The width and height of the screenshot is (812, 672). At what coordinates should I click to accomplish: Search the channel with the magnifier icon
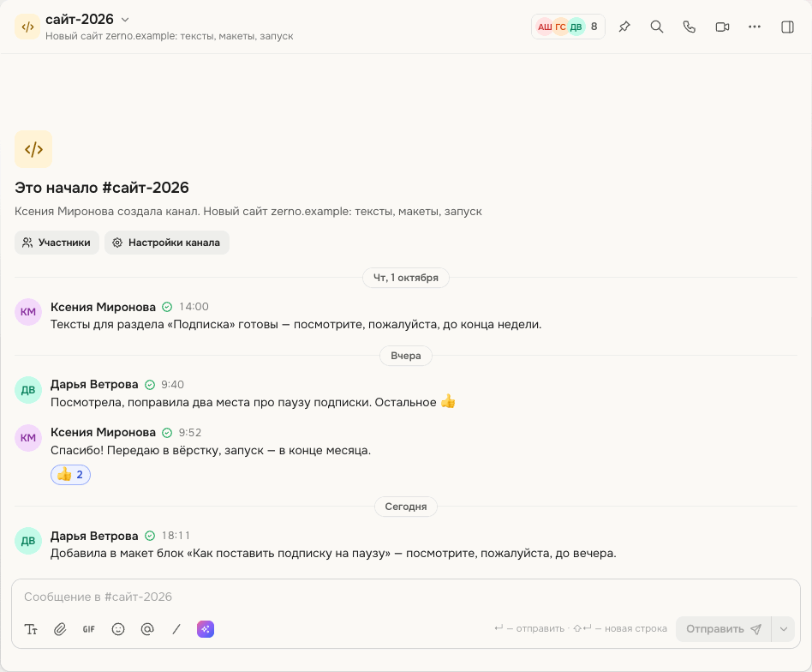[657, 27]
